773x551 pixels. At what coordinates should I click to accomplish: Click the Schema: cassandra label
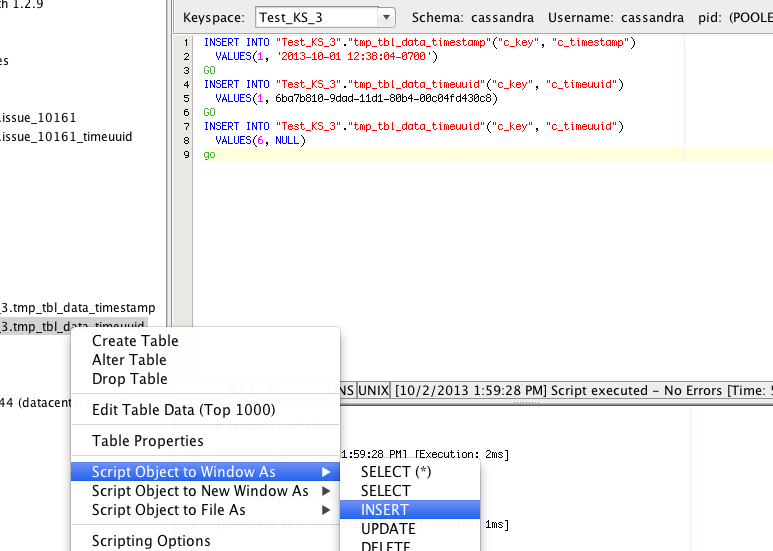(x=473, y=18)
